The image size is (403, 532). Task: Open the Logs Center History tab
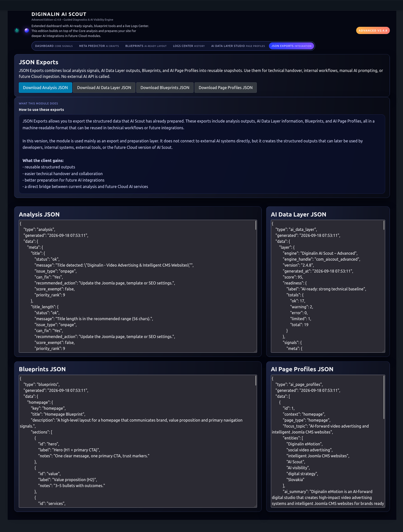click(x=189, y=46)
